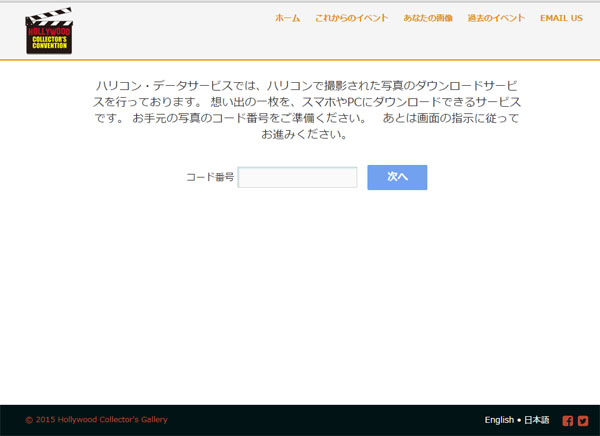Select EMAIL US menu item
Screen dimensions: 600x436
point(561,18)
